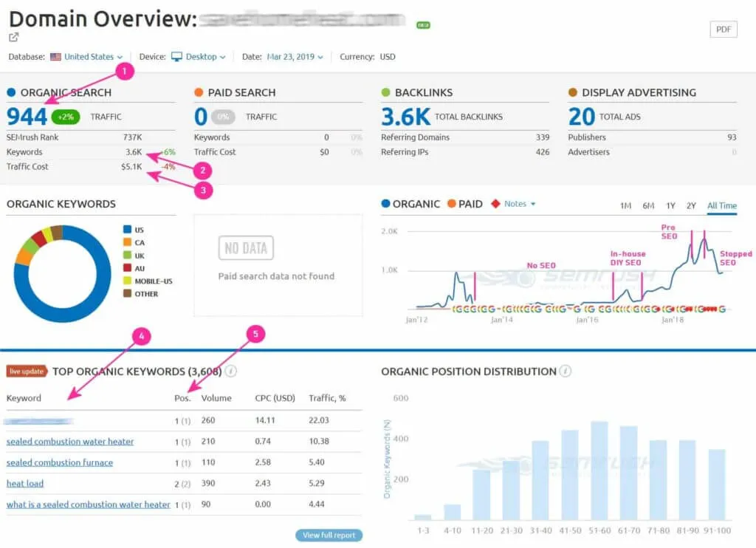This screenshot has width=756, height=548.
Task: Click the View full report button
Action: click(x=329, y=535)
